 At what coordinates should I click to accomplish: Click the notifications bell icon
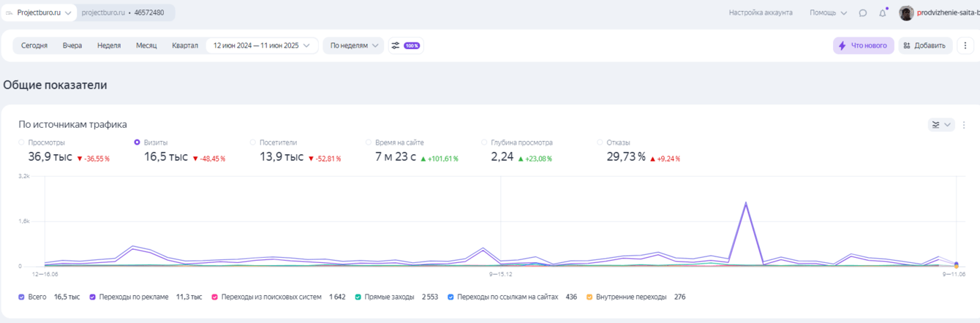(x=883, y=13)
